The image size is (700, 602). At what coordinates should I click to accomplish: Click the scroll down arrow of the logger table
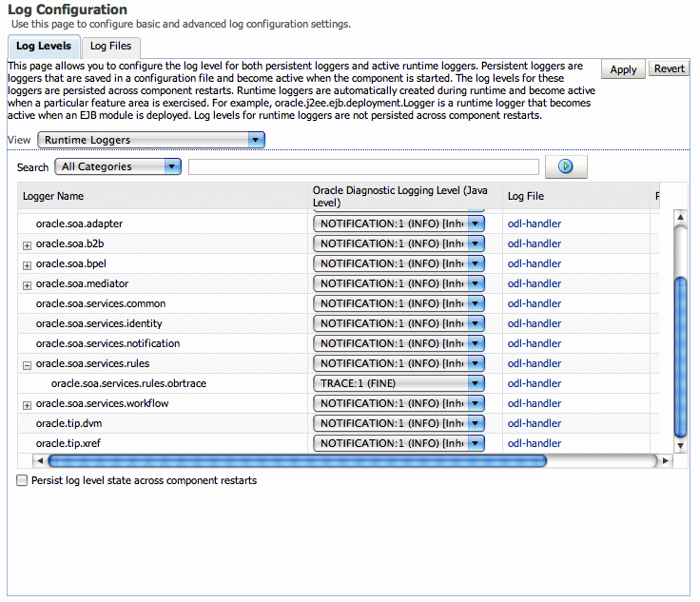[x=680, y=445]
